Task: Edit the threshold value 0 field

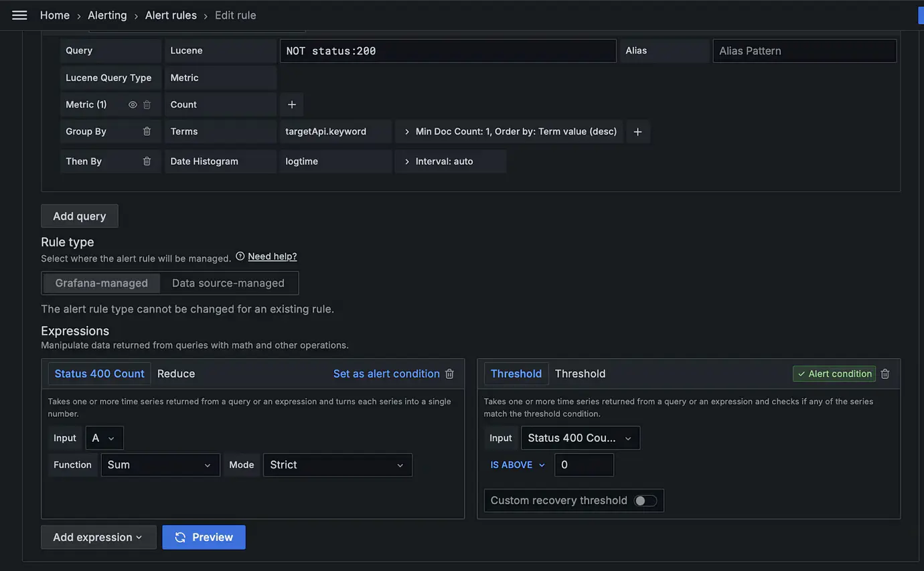Action: point(585,465)
